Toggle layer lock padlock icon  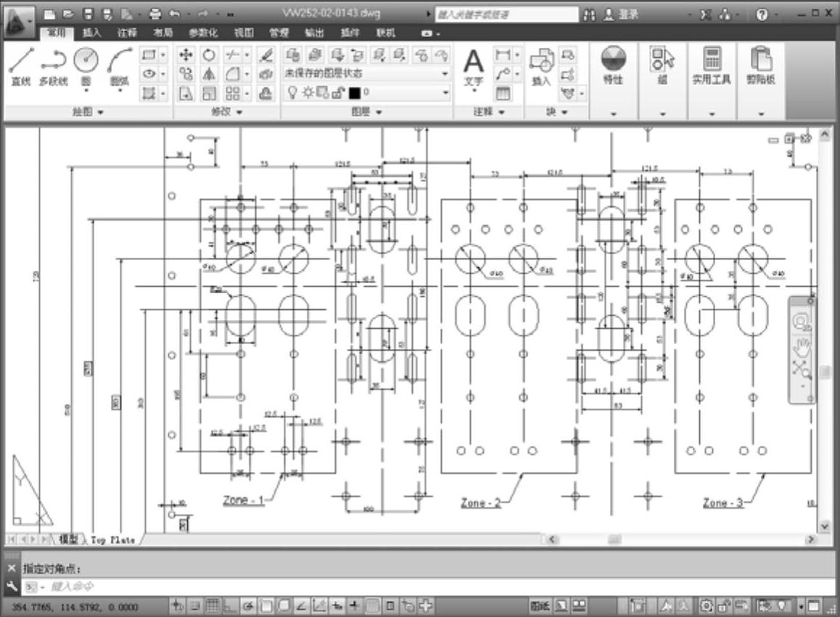coord(338,93)
